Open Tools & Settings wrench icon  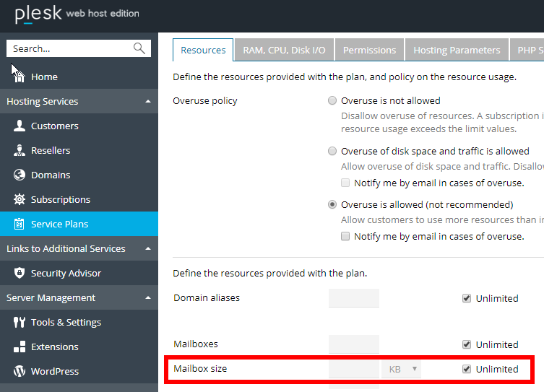coord(19,322)
